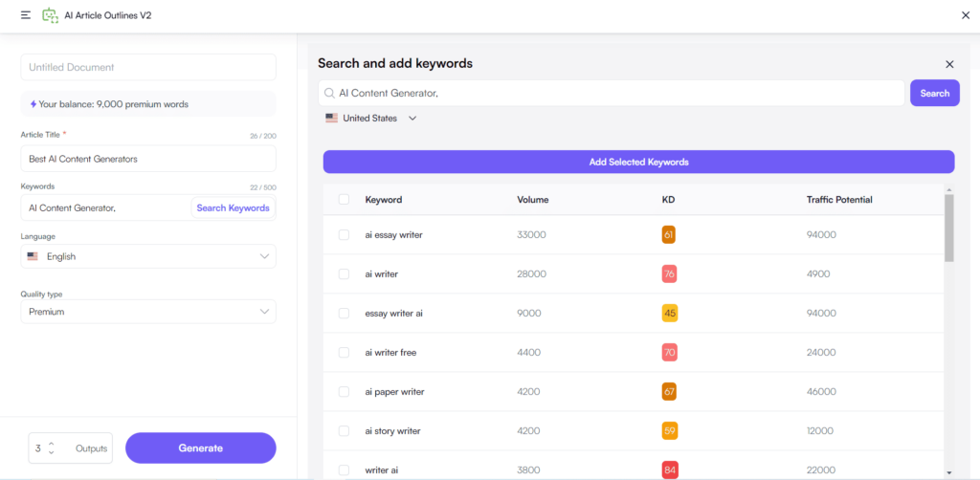Open the United States country dropdown
This screenshot has height=480, width=980.
coord(370,118)
